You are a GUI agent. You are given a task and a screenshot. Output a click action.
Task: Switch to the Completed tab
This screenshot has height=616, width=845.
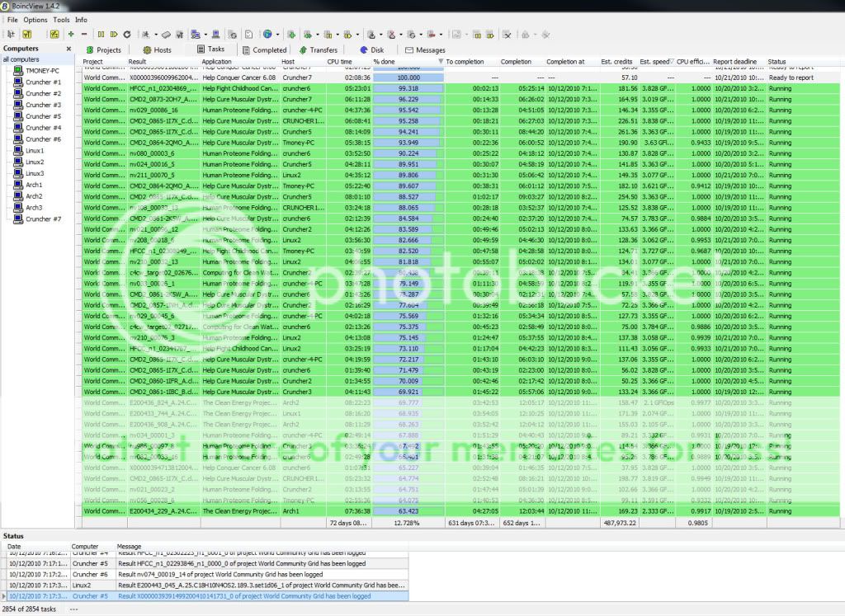click(264, 50)
